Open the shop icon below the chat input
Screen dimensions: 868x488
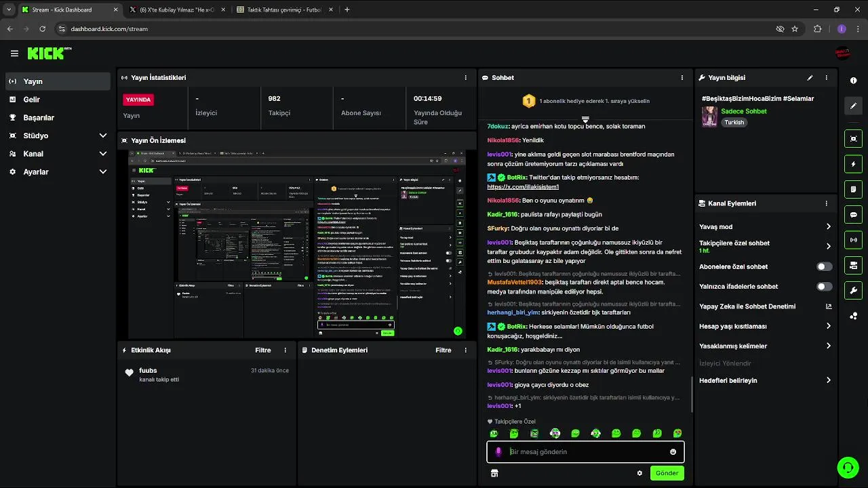coord(494,473)
